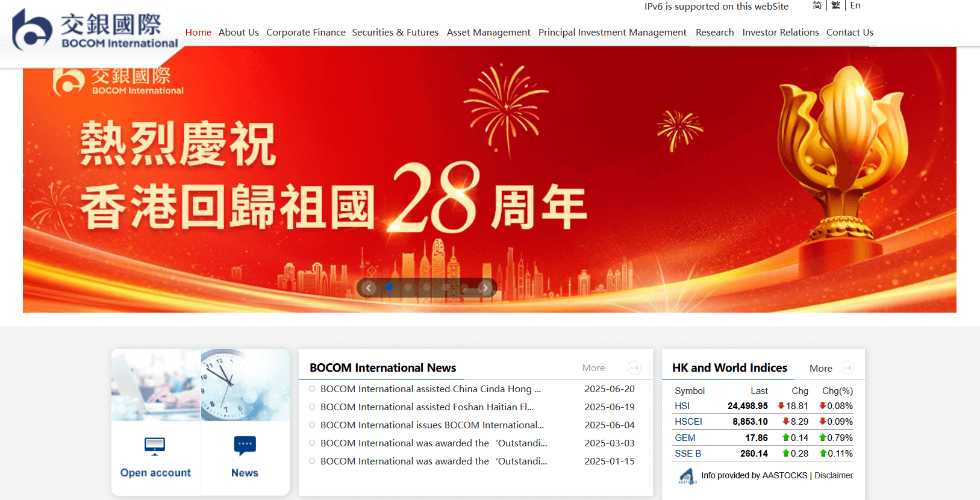Click the green up arrow beside 0.14
The width and height of the screenshot is (980, 500).
[x=786, y=437]
